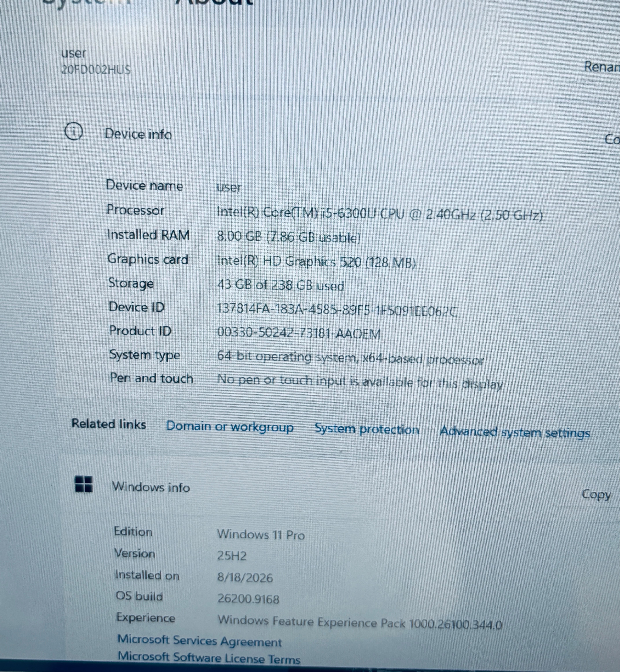Click the model number 20FD002HUS

96,70
